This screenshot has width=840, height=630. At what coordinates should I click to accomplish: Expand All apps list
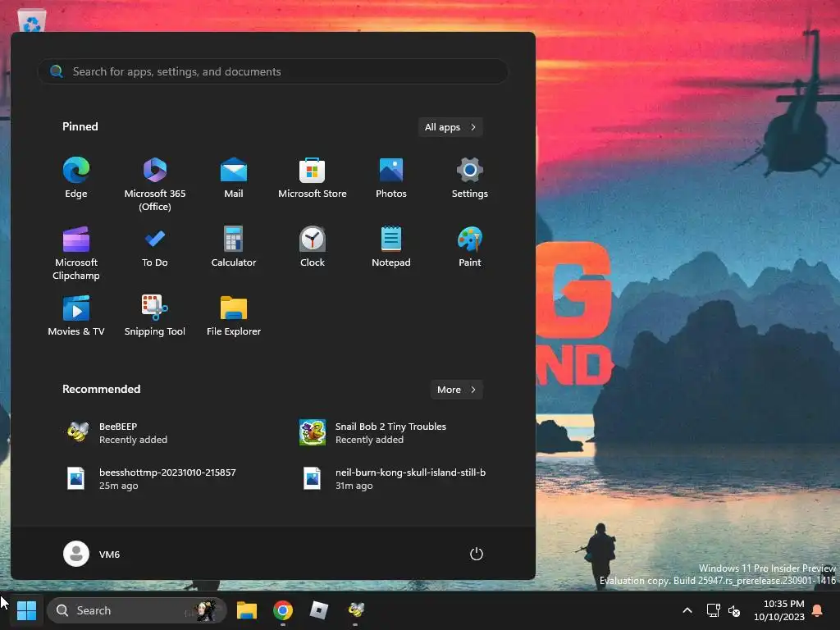(450, 127)
